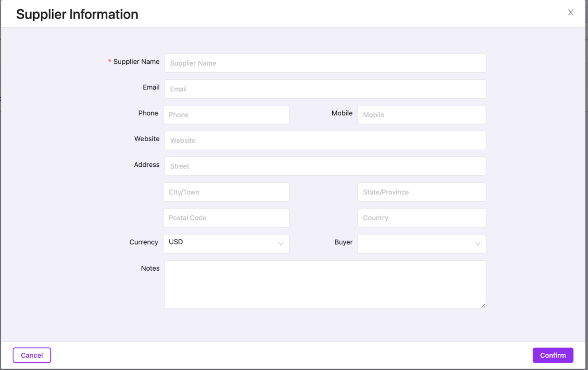The width and height of the screenshot is (588, 370).
Task: Focus the Country input field
Action: (x=422, y=218)
